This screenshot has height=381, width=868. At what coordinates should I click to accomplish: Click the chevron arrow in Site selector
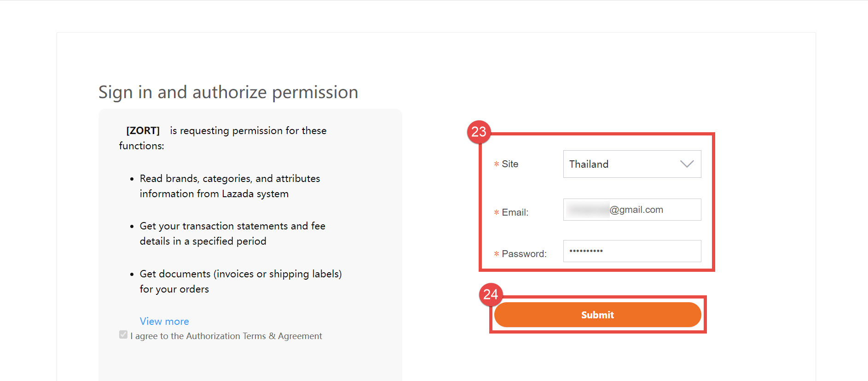tap(687, 164)
